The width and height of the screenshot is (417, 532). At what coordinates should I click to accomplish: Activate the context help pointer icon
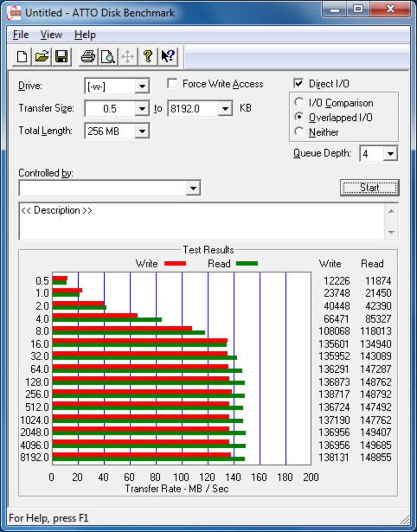(168, 56)
